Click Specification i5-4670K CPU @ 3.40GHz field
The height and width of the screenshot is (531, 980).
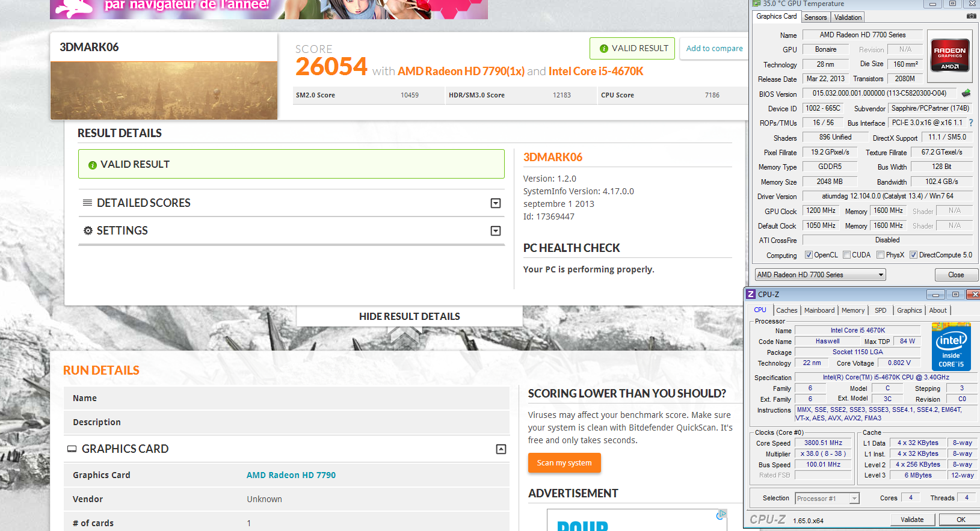coord(886,378)
